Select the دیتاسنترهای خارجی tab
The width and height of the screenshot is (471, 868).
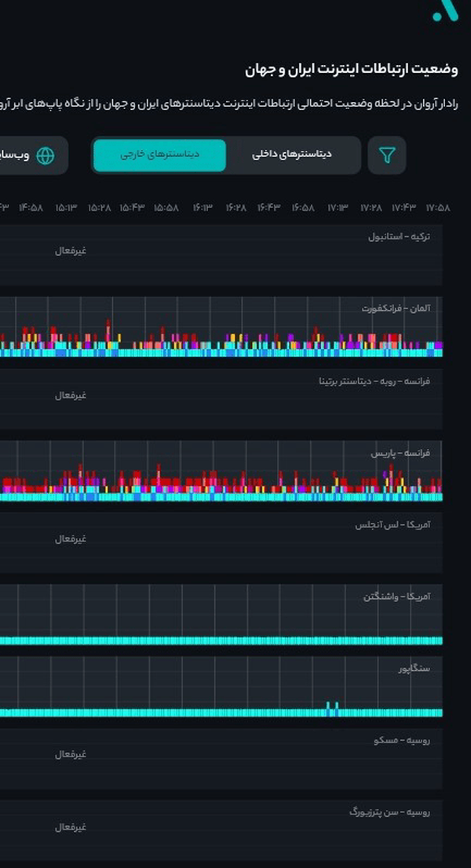coord(159,155)
